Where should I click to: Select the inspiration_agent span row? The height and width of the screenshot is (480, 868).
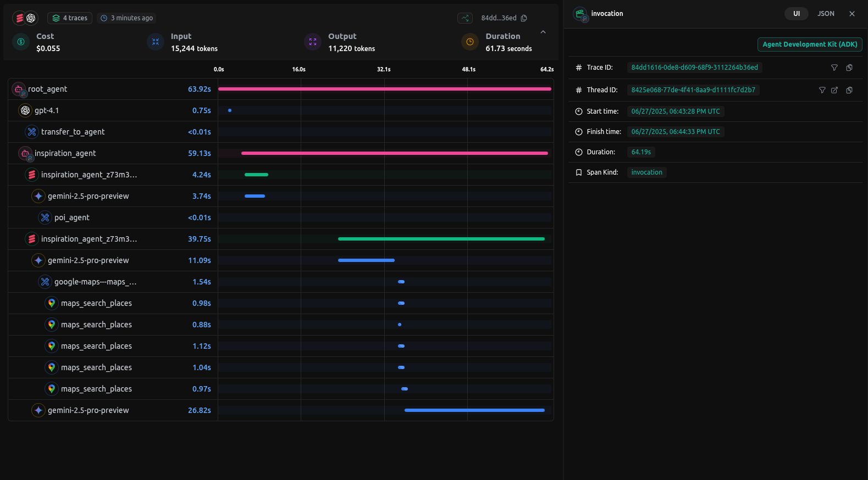tap(65, 153)
